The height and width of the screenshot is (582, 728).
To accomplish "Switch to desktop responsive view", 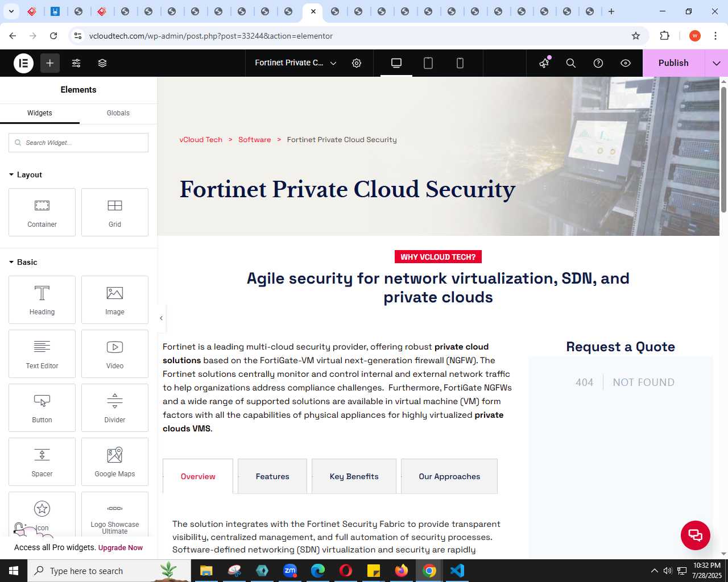I will 396,63.
